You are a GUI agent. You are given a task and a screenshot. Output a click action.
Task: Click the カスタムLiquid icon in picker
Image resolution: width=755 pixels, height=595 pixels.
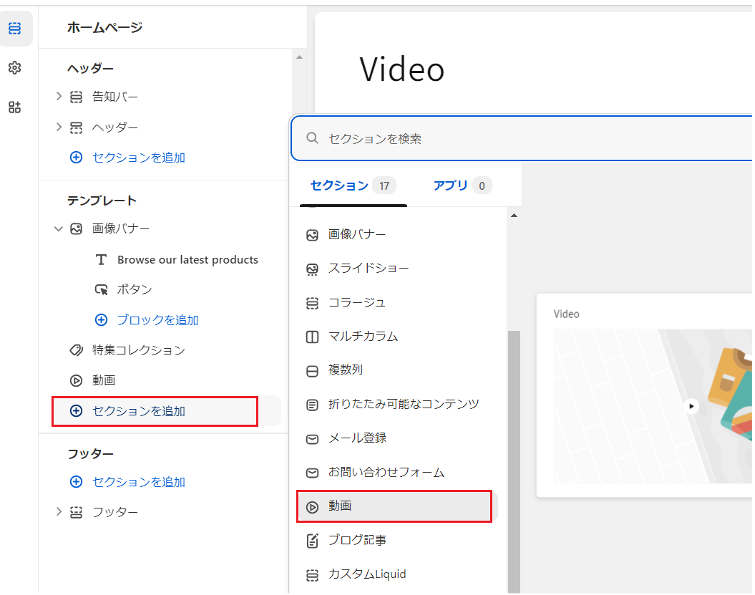(x=312, y=575)
